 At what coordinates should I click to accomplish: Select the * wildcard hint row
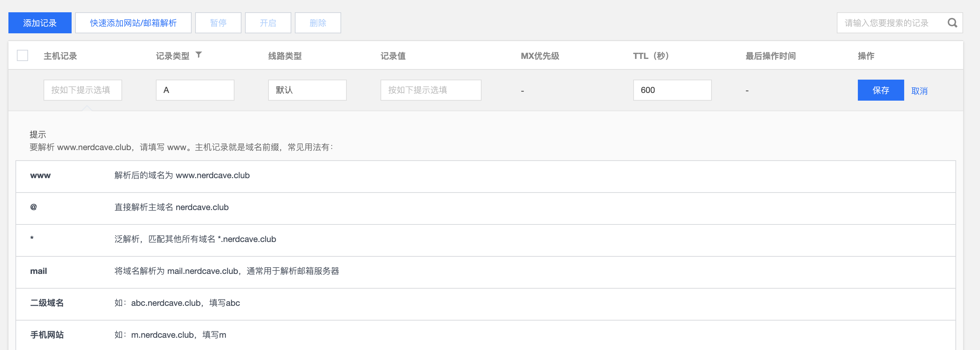coord(486,240)
